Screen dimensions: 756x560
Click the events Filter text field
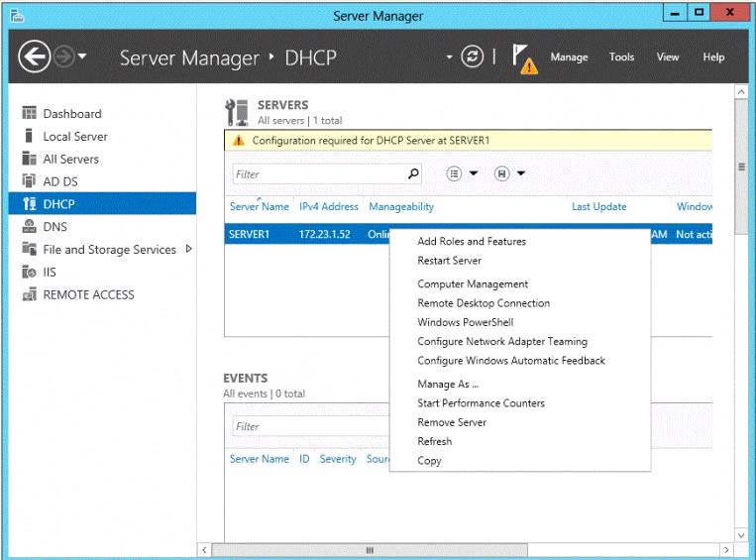coord(309,426)
